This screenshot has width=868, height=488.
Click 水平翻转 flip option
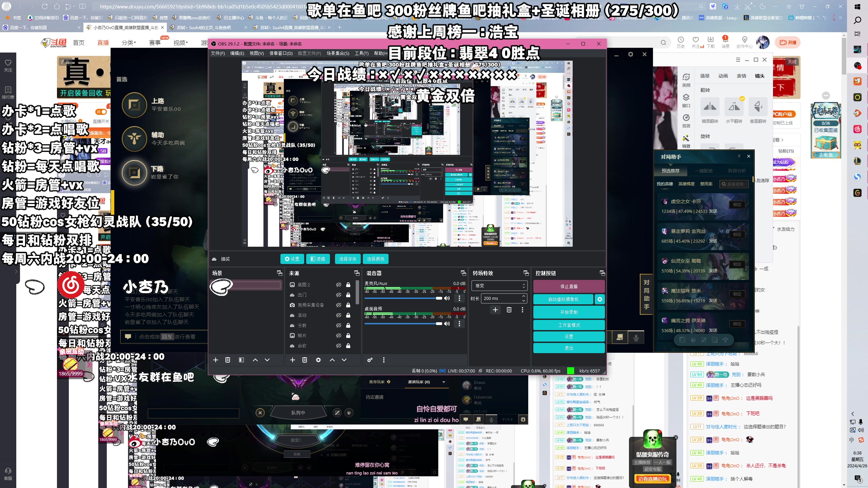point(734,110)
